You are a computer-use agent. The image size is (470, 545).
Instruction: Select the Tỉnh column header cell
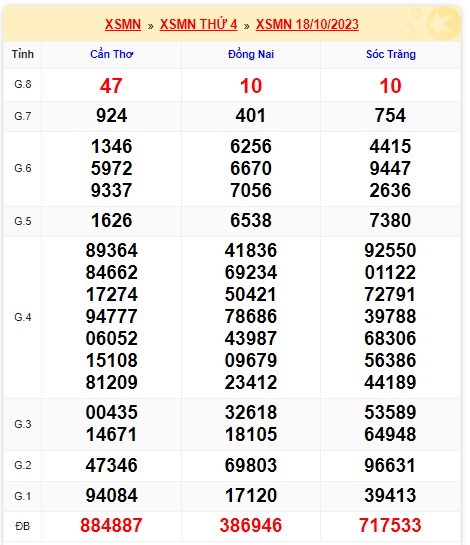(x=23, y=54)
